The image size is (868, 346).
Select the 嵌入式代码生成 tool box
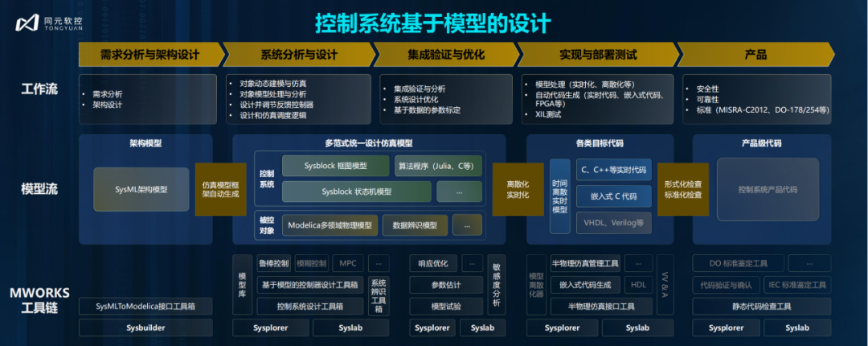coord(585,285)
